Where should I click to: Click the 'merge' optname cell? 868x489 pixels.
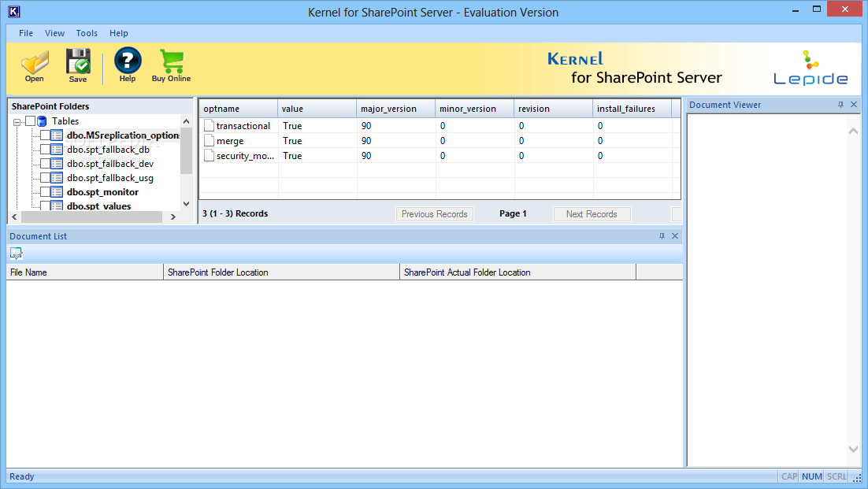tap(230, 140)
